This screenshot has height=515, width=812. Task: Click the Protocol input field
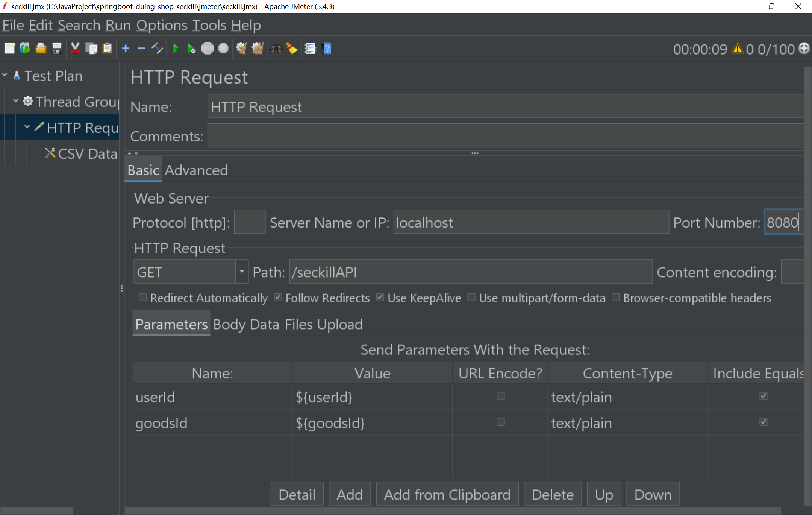(x=250, y=222)
